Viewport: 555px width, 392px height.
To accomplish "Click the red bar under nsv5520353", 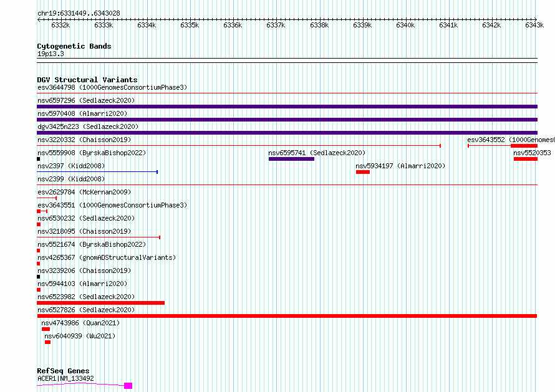I will coord(526,159).
